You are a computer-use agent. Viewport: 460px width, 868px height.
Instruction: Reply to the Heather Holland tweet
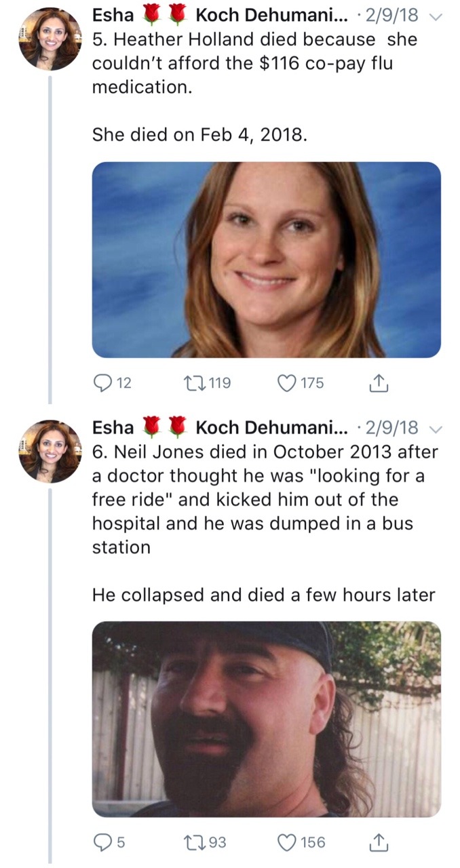(103, 384)
